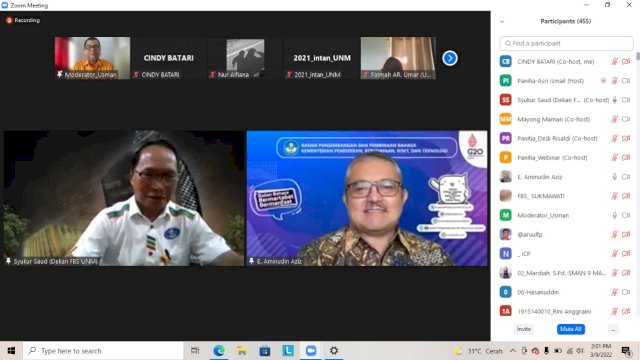This screenshot has width=640, height=360.
Task: Open Windows Start menu
Action: click(x=11, y=351)
